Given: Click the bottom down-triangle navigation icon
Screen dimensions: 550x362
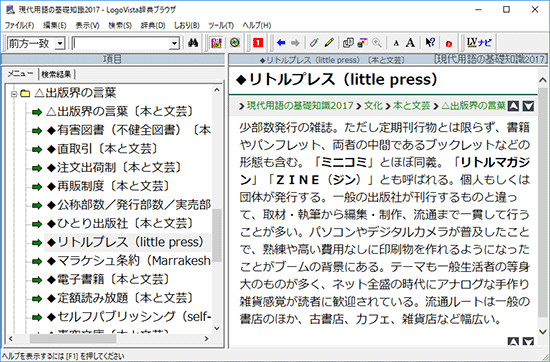Looking at the screenshot, I should point(528,342).
